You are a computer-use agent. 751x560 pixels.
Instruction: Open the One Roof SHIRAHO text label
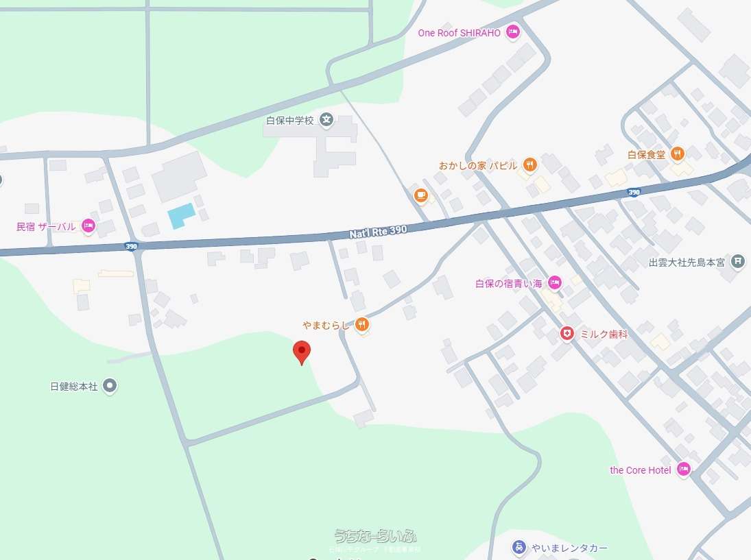point(459,33)
